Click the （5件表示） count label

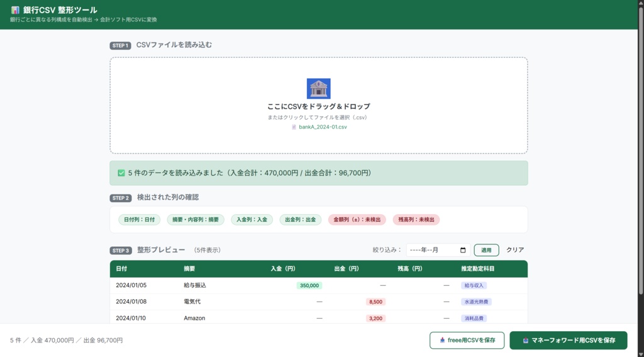(208, 250)
